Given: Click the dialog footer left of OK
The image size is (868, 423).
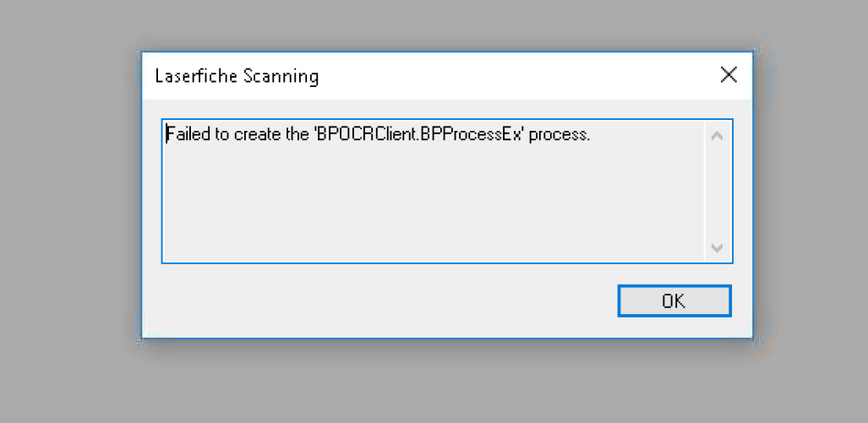Looking at the screenshot, I should coord(380,301).
